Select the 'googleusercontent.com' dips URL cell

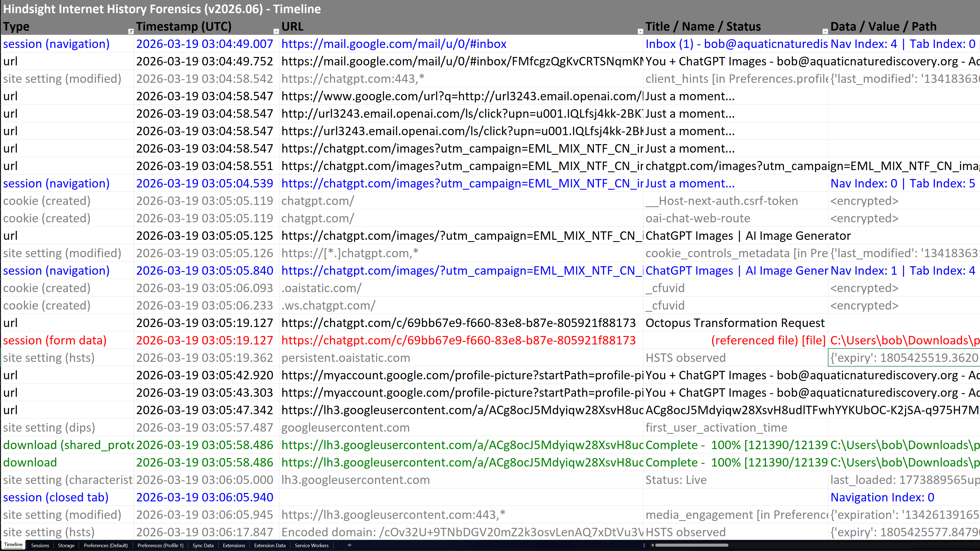coord(462,427)
